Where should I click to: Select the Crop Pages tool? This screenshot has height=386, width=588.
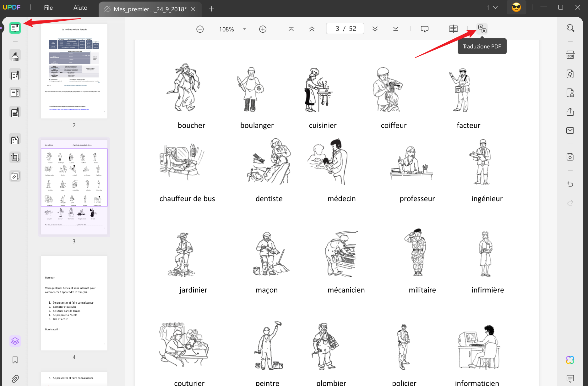click(15, 157)
